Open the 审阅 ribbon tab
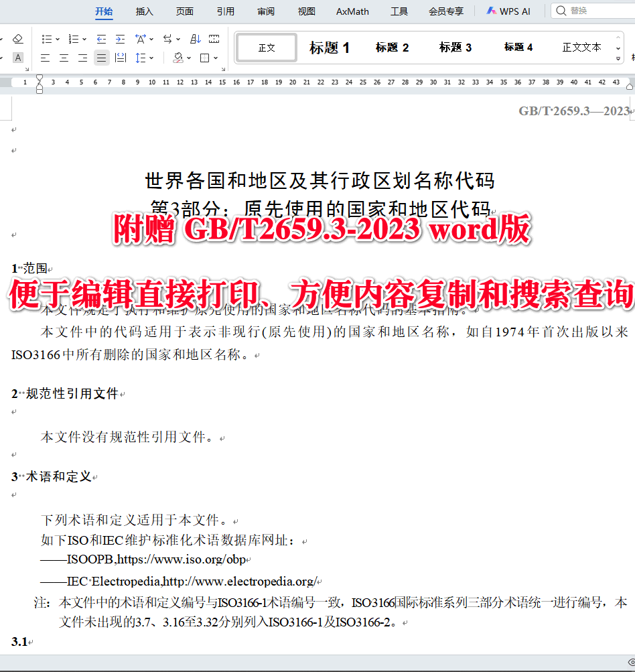This screenshot has height=672, width=635. pyautogui.click(x=265, y=11)
